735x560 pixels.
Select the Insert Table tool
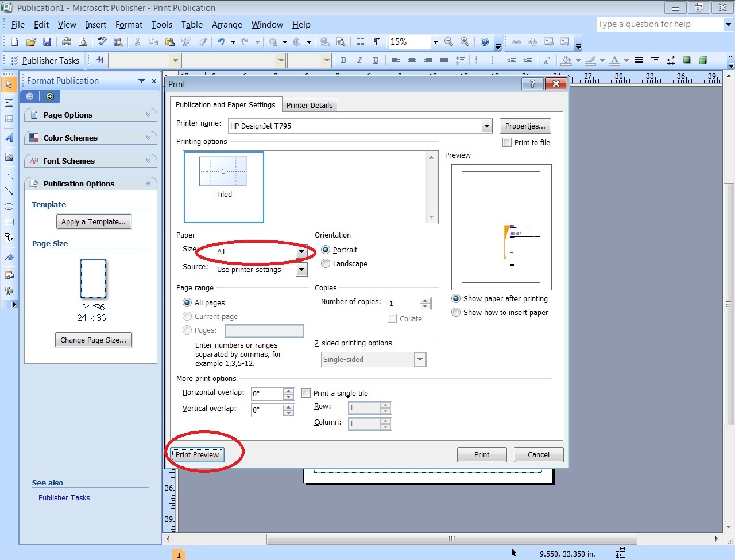tap(9, 119)
